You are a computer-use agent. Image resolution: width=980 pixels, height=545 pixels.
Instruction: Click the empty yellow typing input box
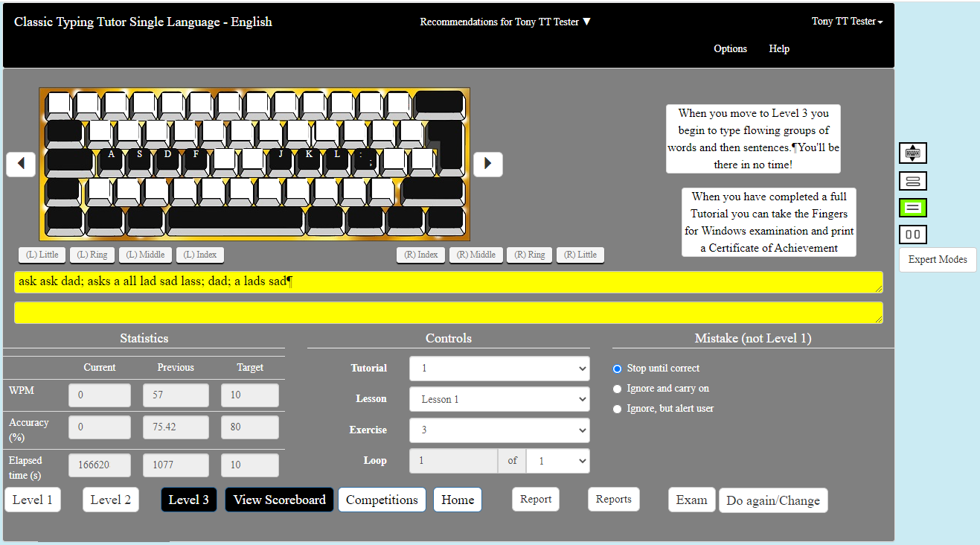pyautogui.click(x=448, y=313)
